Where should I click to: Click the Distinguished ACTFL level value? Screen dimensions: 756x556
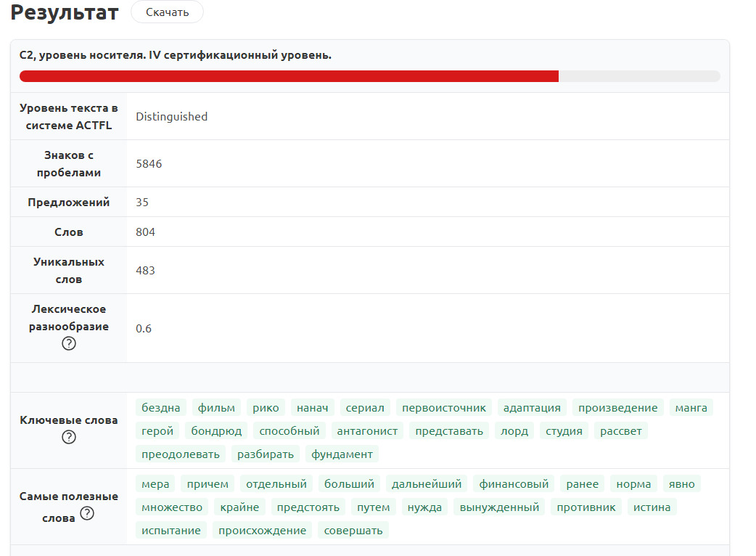171,116
